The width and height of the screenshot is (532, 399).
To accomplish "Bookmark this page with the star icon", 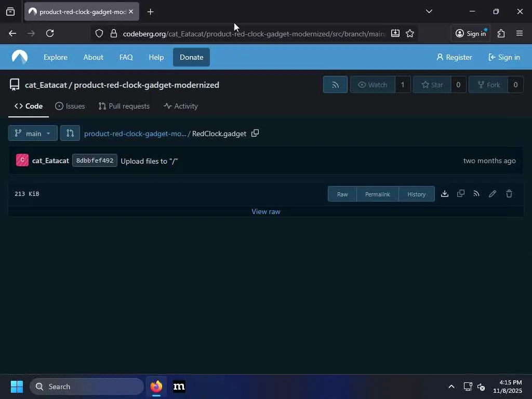I will [x=410, y=33].
